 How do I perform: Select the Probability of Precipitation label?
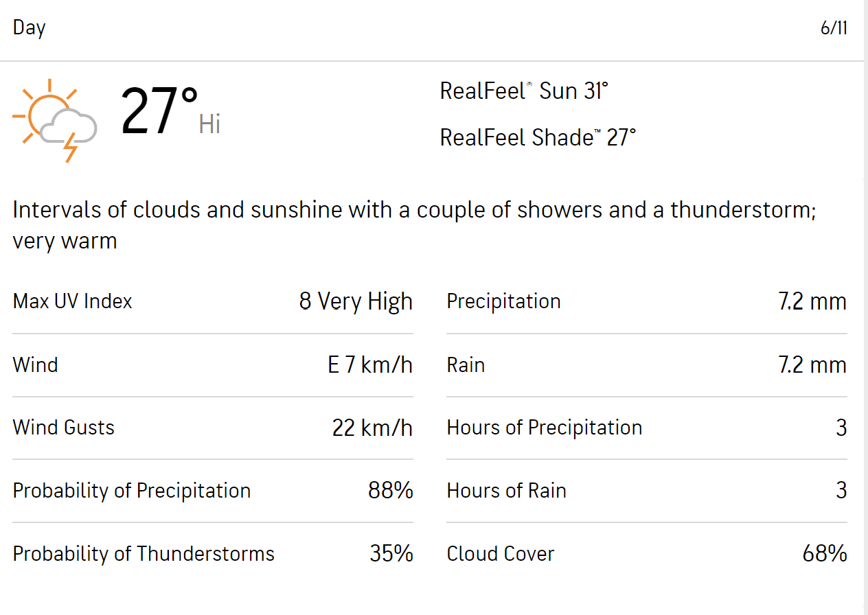coord(131,491)
